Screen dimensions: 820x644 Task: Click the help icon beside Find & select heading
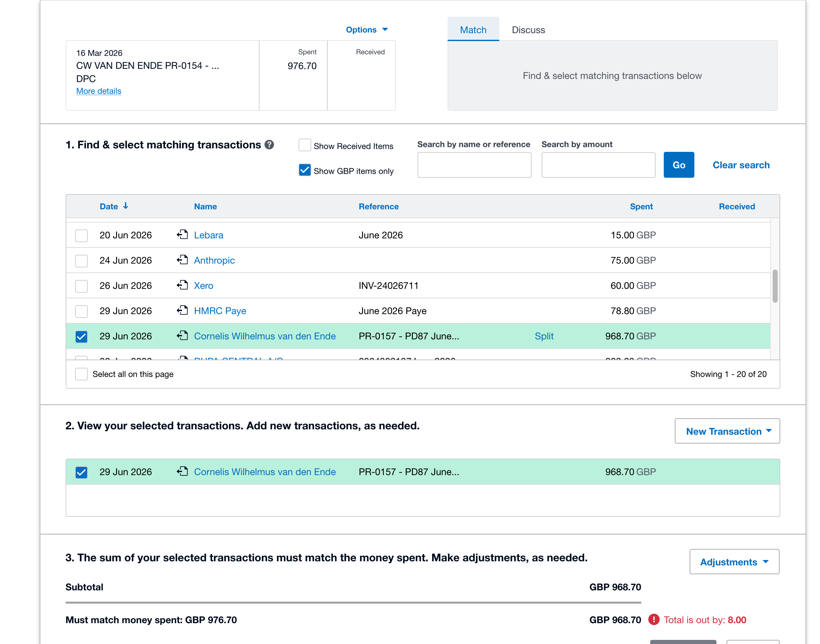[269, 145]
